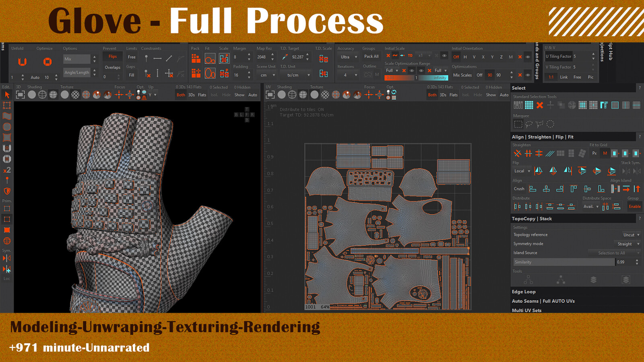Screen dimensions: 644x362
Task: Select the lasso marquee tool
Action: pyautogui.click(x=529, y=124)
